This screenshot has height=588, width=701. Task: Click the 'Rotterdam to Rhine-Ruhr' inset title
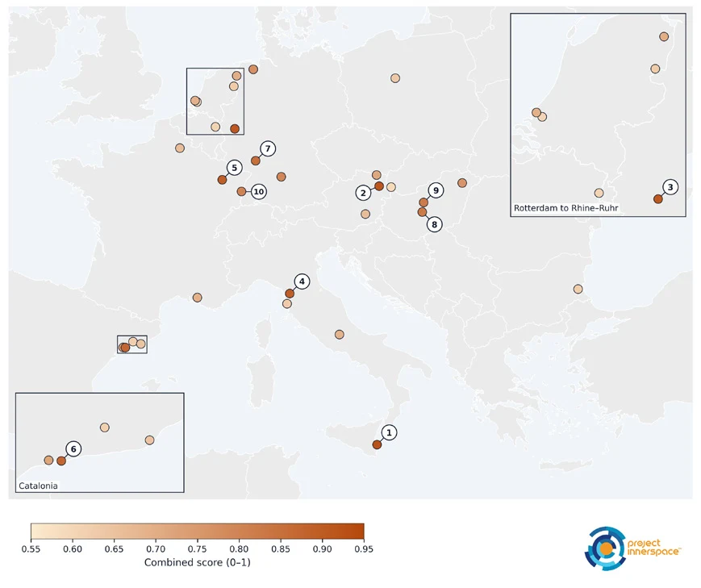pos(566,208)
